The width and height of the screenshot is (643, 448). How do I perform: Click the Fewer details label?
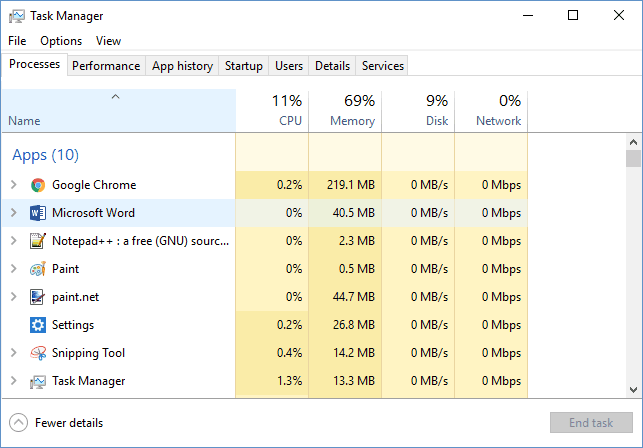click(69, 423)
